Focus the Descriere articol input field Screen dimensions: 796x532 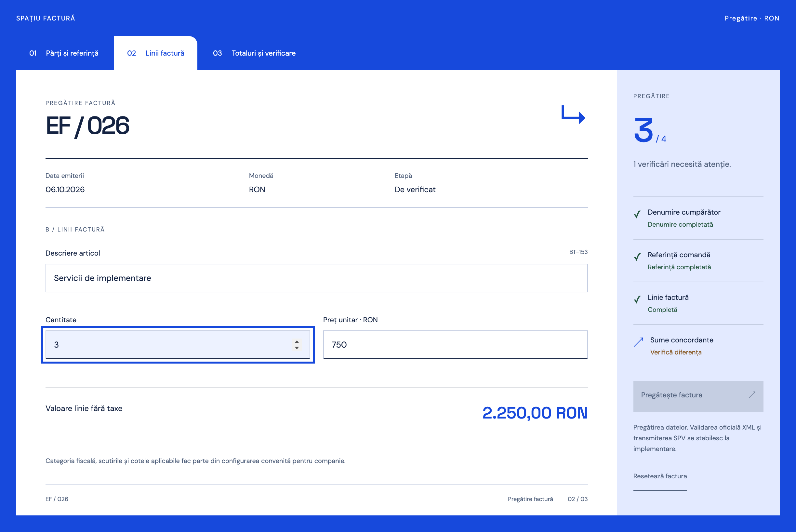(x=317, y=278)
